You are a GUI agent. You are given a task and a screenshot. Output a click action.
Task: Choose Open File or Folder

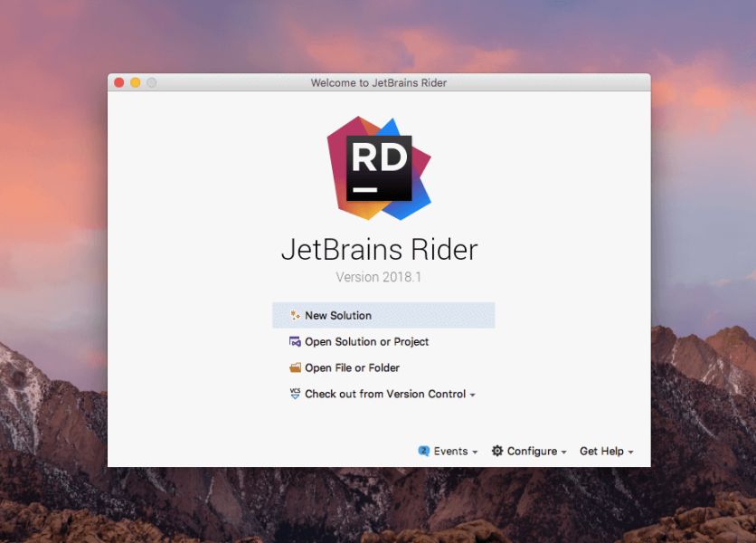pyautogui.click(x=345, y=367)
